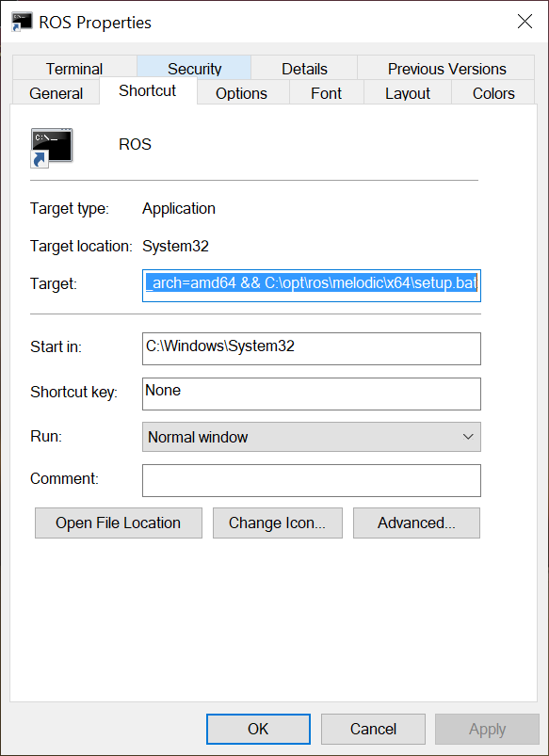
Task: Expand the Run window mode dropdown
Action: point(312,437)
